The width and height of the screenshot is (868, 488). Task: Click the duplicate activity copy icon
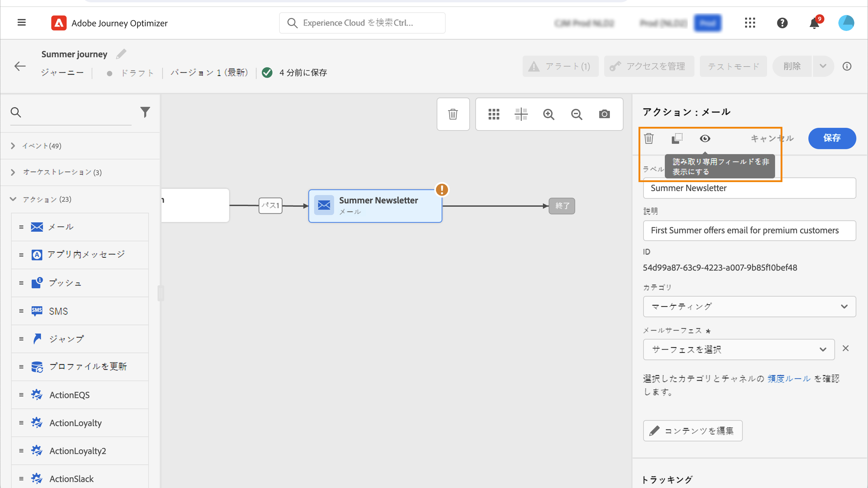[676, 138]
